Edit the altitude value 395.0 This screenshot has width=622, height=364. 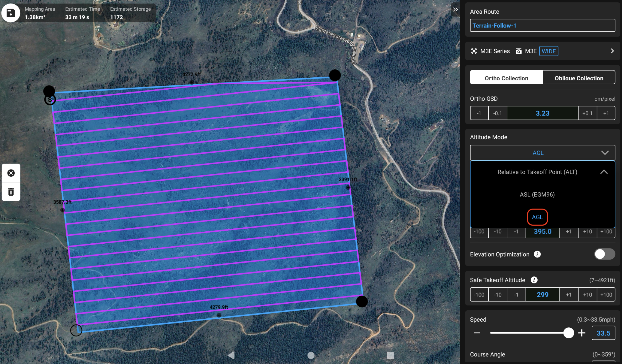542,232
